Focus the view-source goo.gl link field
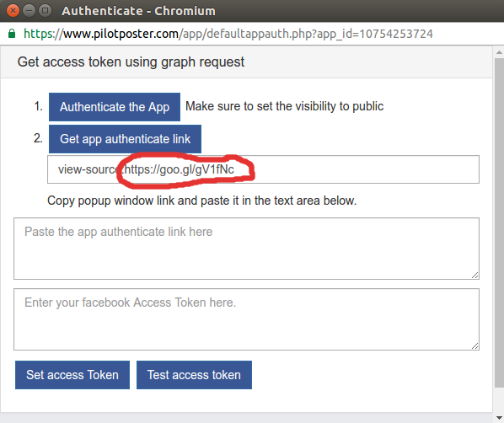 (263, 169)
